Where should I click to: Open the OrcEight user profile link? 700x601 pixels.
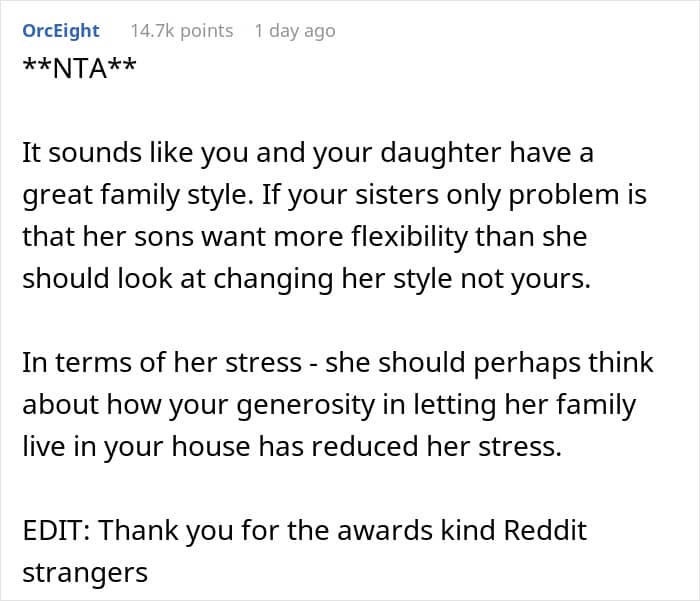[61, 31]
